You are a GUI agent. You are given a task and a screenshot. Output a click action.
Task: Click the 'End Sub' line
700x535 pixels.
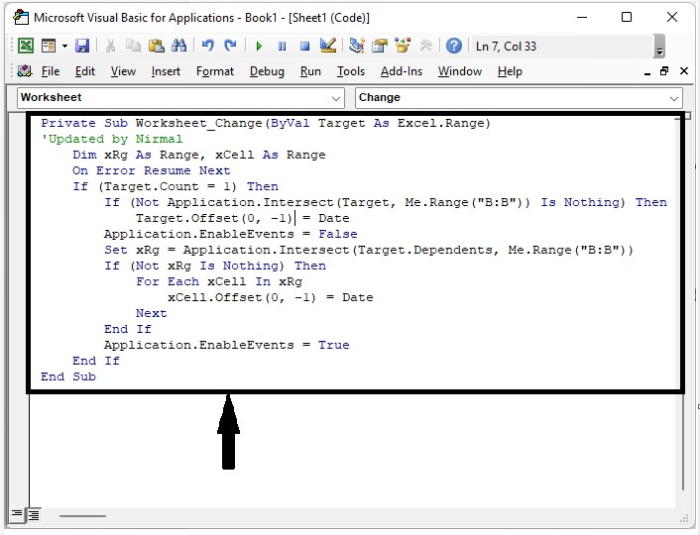click(x=68, y=376)
